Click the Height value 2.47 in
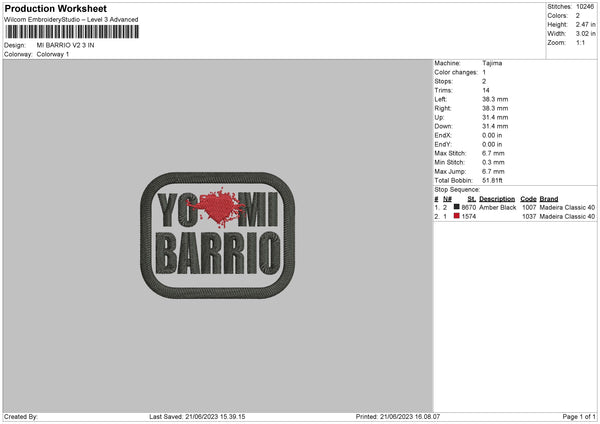The height and width of the screenshot is (424, 600). pos(585,24)
